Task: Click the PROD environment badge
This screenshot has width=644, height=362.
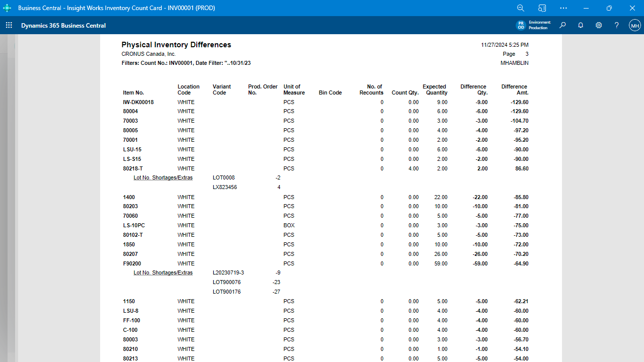Action: tap(521, 25)
